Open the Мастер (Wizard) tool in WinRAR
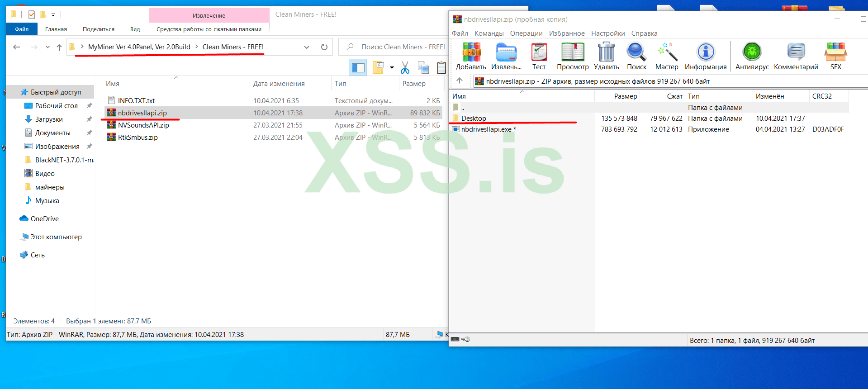Image resolution: width=868 pixels, height=389 pixels. [667, 52]
